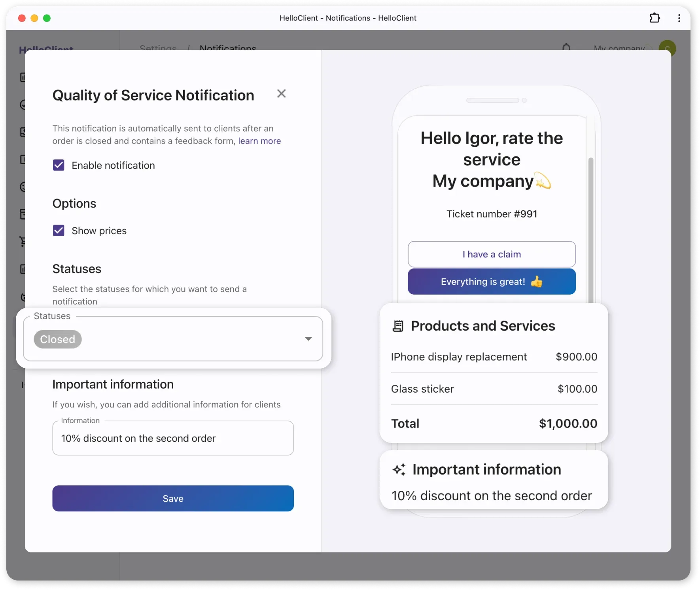Open notifications with the bell icon

(x=566, y=48)
